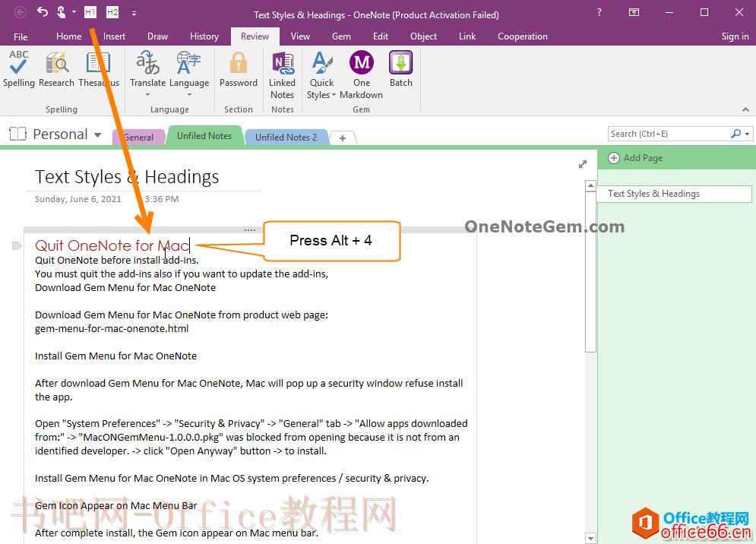Open the Touch/Mouse mode dropdown arrow
Viewport: 756px width, 544px height.
tap(74, 12)
